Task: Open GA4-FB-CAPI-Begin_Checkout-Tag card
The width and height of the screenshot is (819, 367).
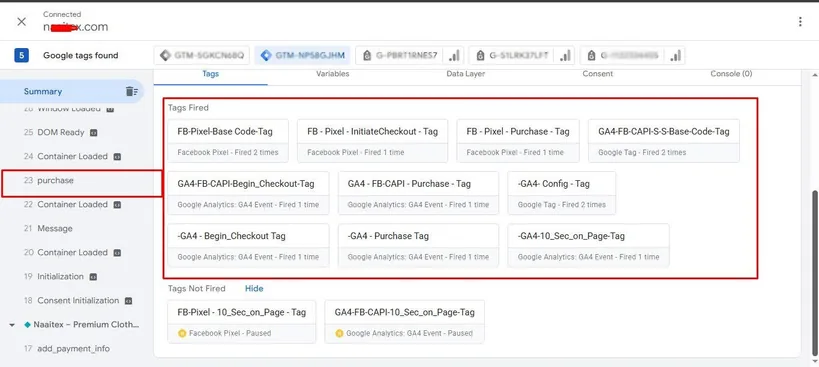Action: [248, 193]
